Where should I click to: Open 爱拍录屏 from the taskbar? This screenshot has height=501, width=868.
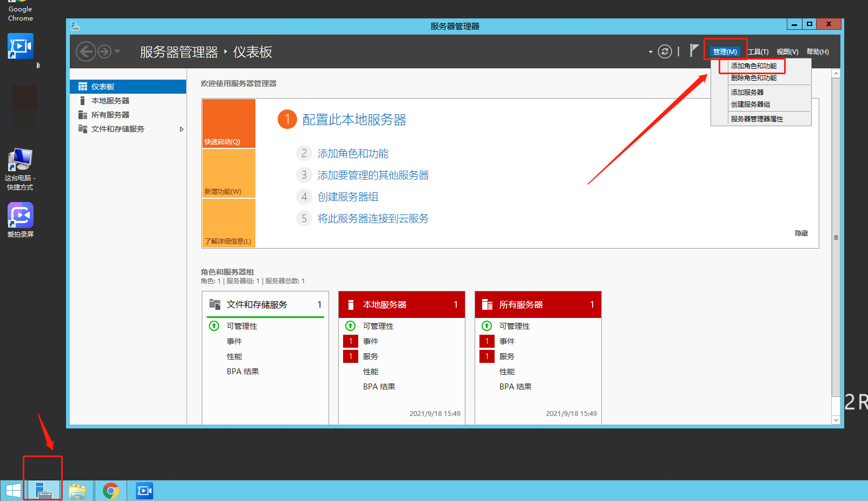[143, 490]
